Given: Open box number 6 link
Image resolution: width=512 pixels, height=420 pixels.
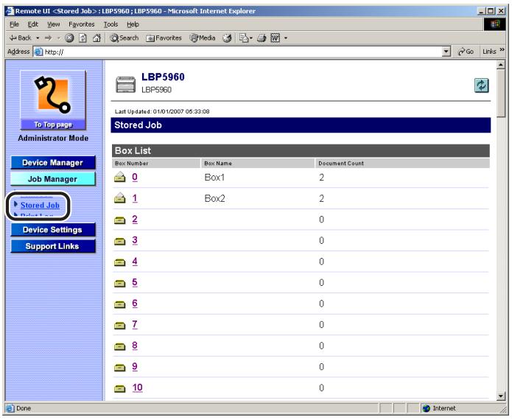Looking at the screenshot, I should [135, 304].
